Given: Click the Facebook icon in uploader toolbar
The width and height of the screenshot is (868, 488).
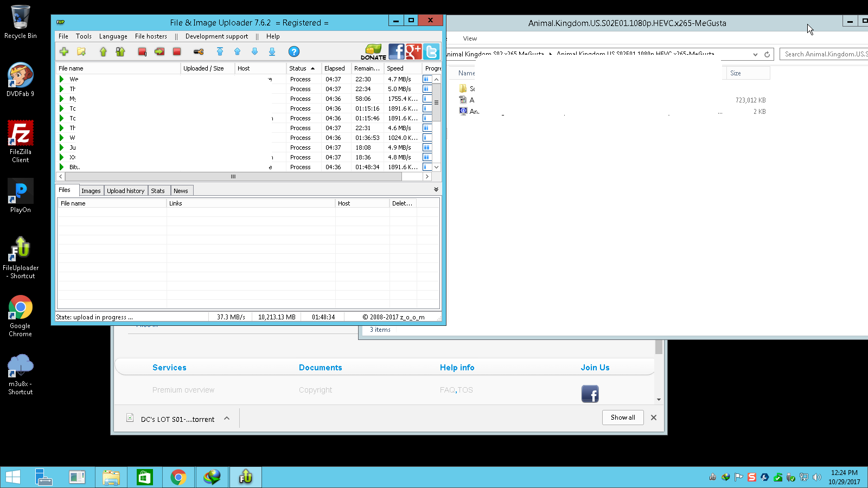Looking at the screenshot, I should click(396, 52).
